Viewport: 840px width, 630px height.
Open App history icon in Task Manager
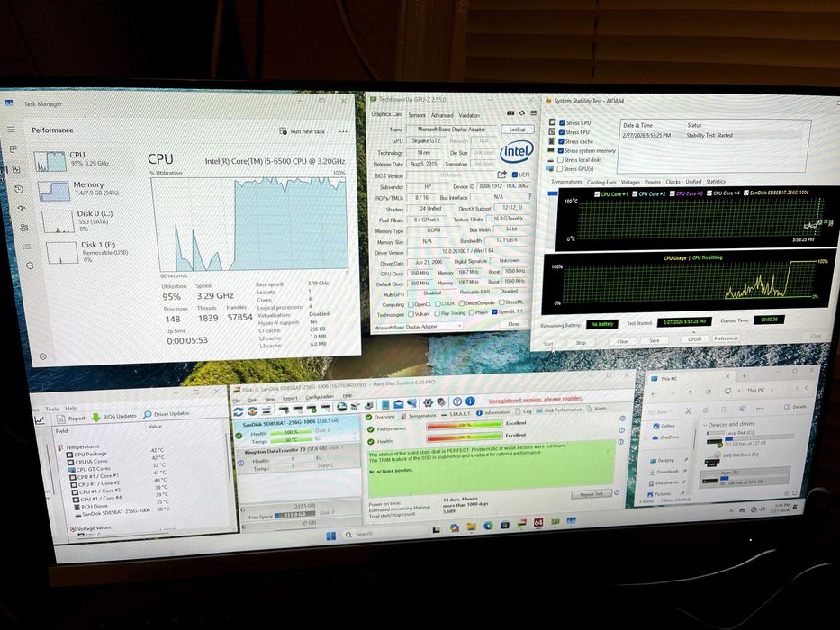(x=19, y=189)
